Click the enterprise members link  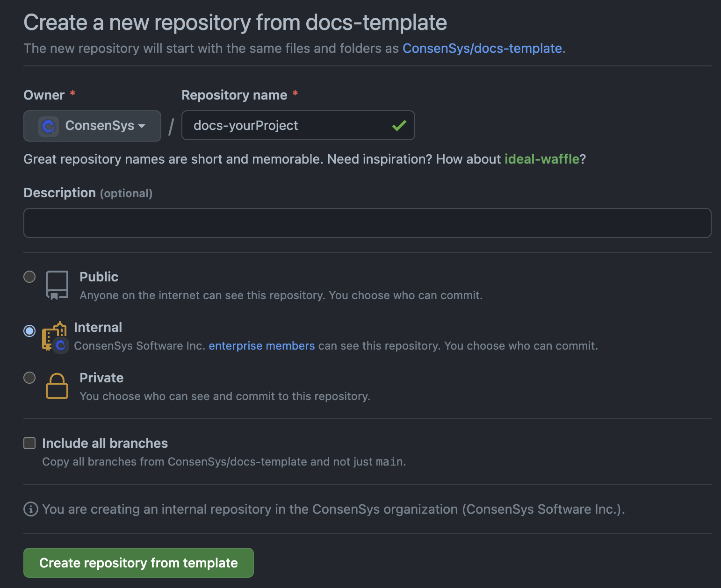261,345
